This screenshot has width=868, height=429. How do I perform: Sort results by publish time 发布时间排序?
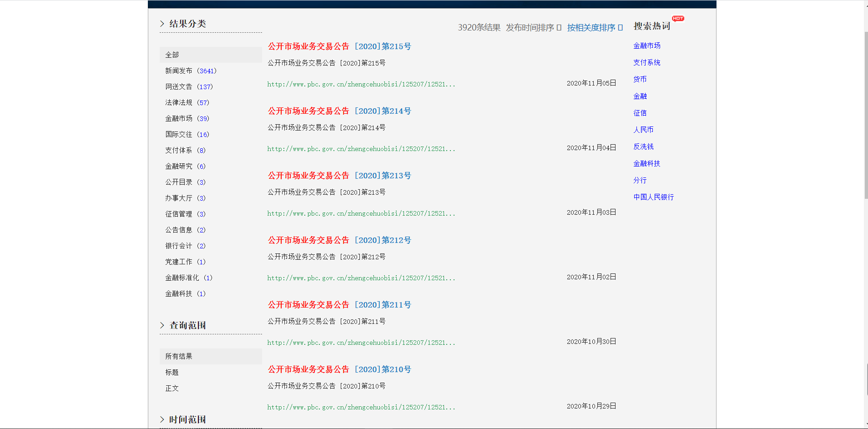534,28
